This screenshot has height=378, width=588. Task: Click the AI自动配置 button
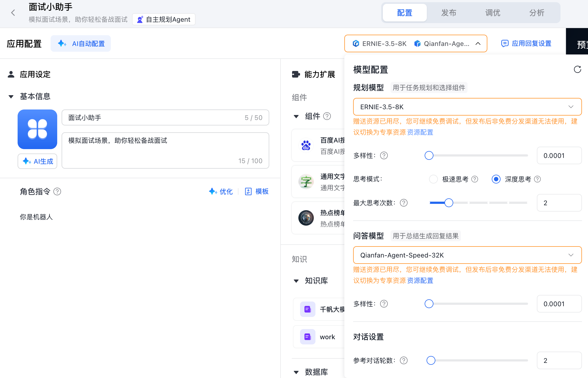point(81,44)
